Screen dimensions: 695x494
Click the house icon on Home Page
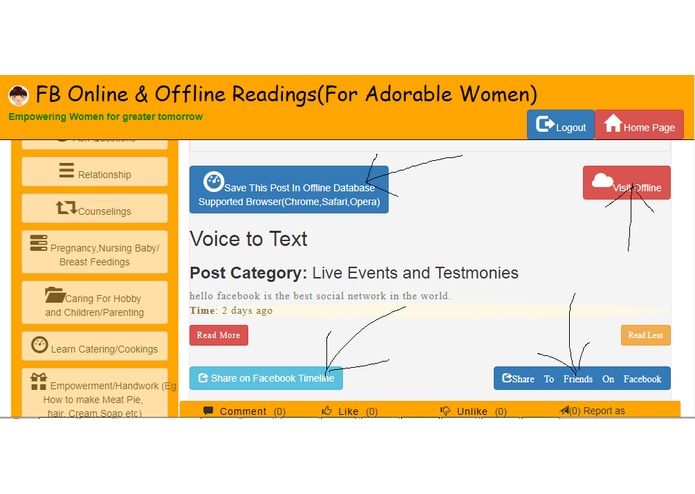(x=613, y=123)
